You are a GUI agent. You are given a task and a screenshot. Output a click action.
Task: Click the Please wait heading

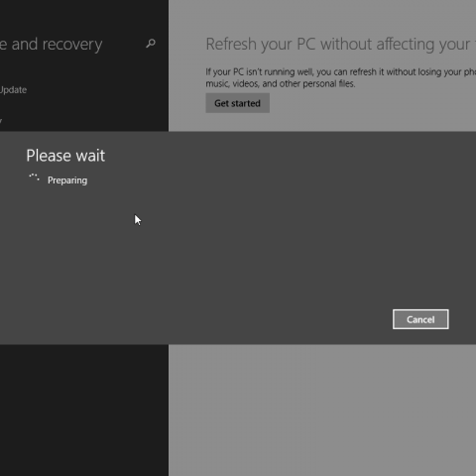65,156
